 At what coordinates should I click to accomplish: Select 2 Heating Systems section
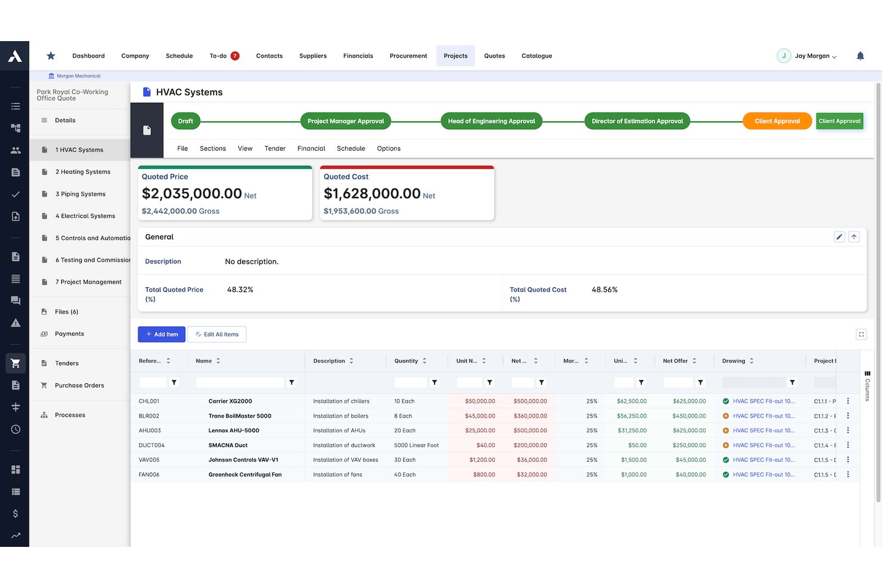tap(83, 172)
